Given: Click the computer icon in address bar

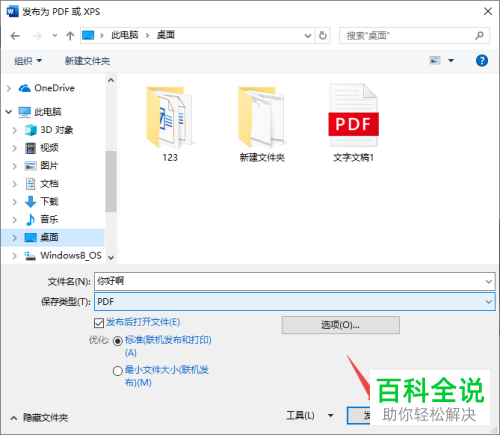Looking at the screenshot, I should click(x=88, y=35).
